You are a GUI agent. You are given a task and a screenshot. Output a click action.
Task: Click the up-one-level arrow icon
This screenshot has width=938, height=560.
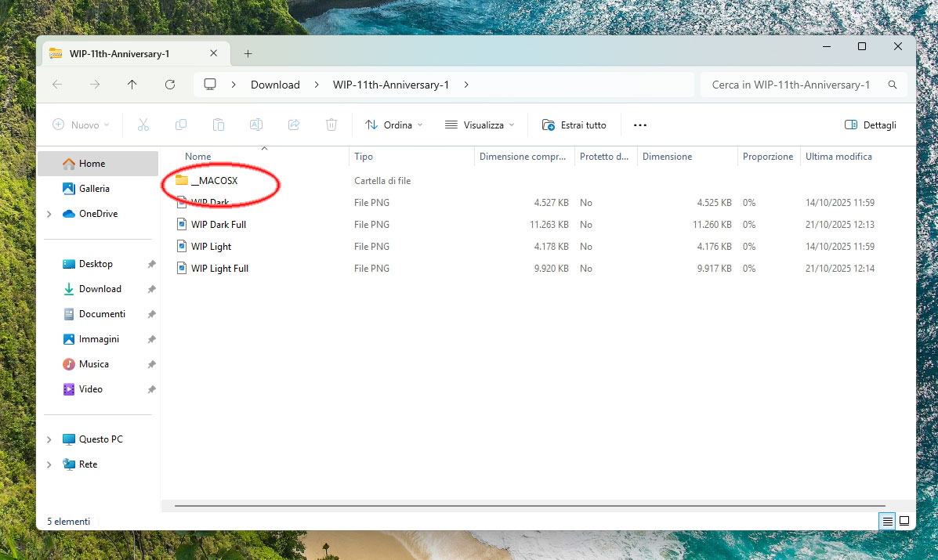(132, 85)
